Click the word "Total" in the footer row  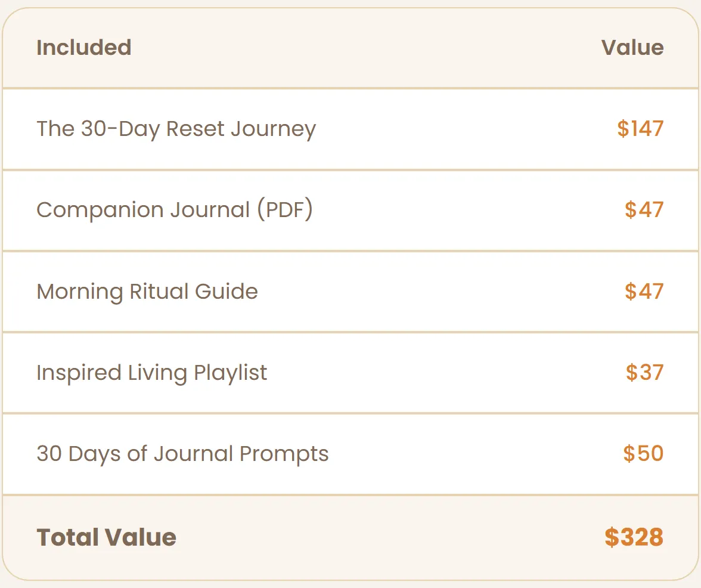pos(68,537)
